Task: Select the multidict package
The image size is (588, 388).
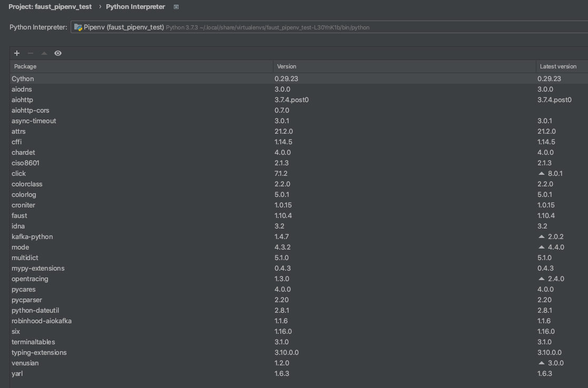Action: (x=25, y=257)
